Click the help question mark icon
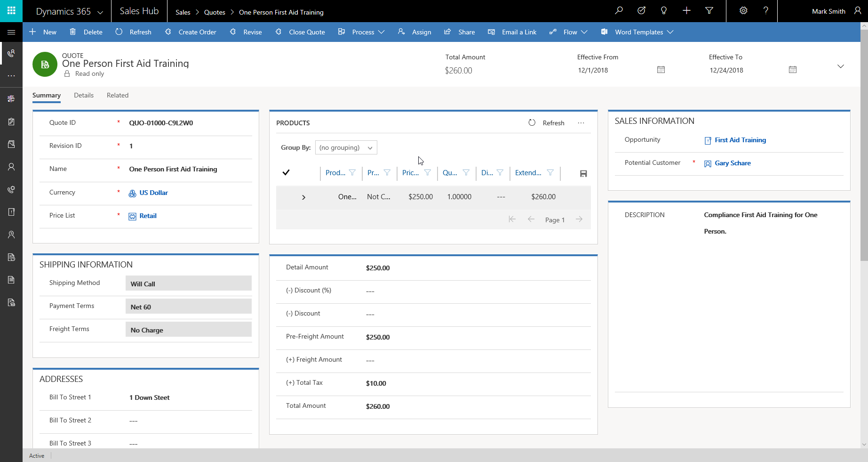The width and height of the screenshot is (868, 462). [x=766, y=11]
